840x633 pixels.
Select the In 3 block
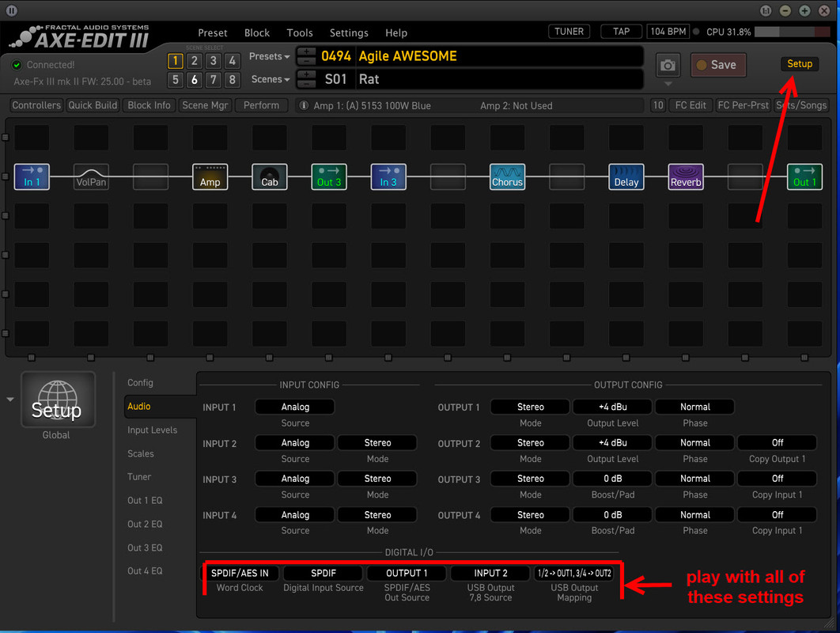pyautogui.click(x=388, y=177)
